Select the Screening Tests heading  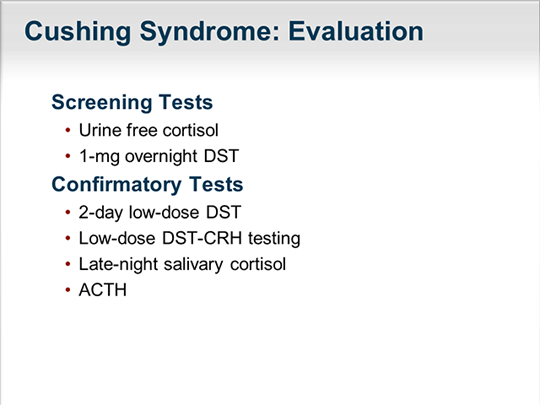[132, 102]
